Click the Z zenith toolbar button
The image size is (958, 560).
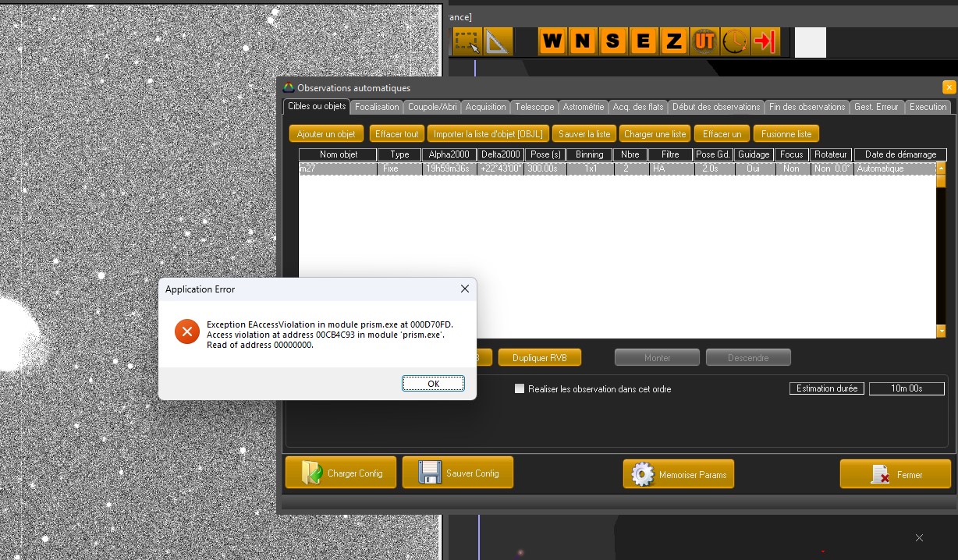pyautogui.click(x=672, y=42)
